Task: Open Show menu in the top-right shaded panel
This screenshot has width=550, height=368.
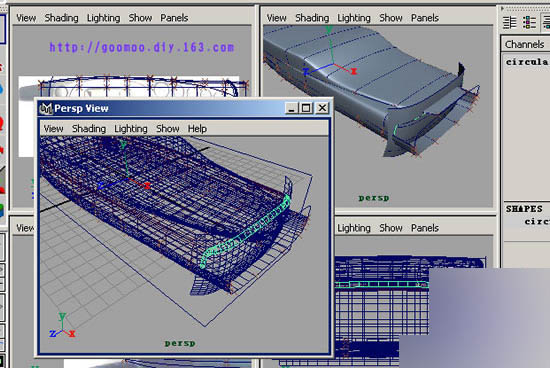Action: [391, 18]
